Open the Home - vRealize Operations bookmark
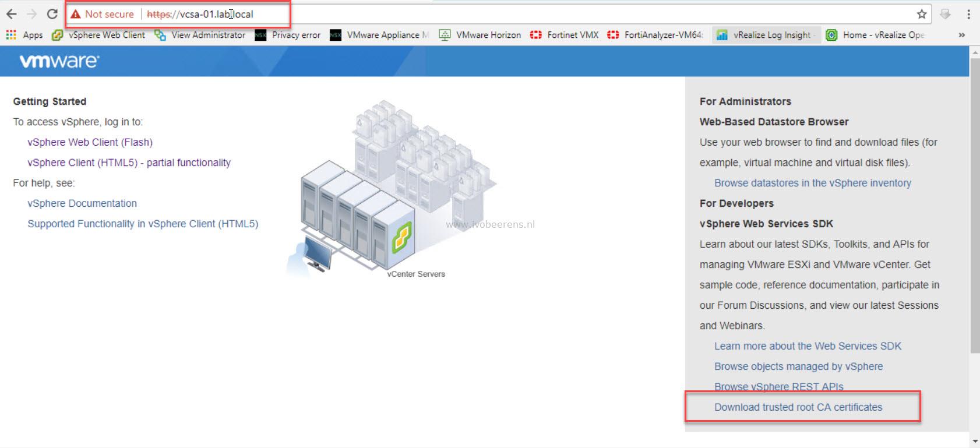 tap(875, 35)
